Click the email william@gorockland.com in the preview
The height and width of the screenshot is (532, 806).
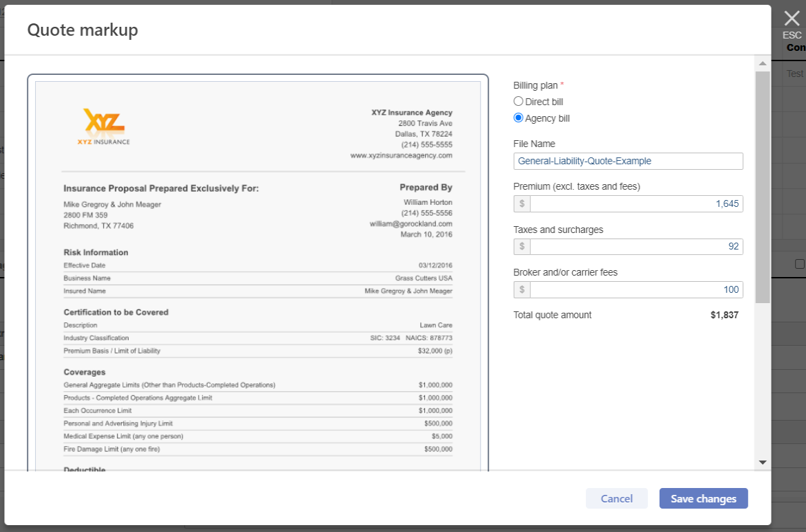click(411, 223)
